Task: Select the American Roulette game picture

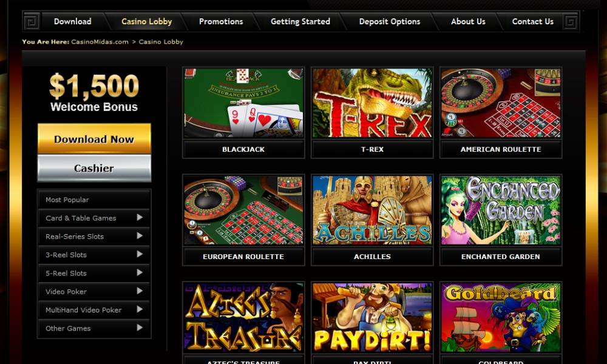Action: 501,103
